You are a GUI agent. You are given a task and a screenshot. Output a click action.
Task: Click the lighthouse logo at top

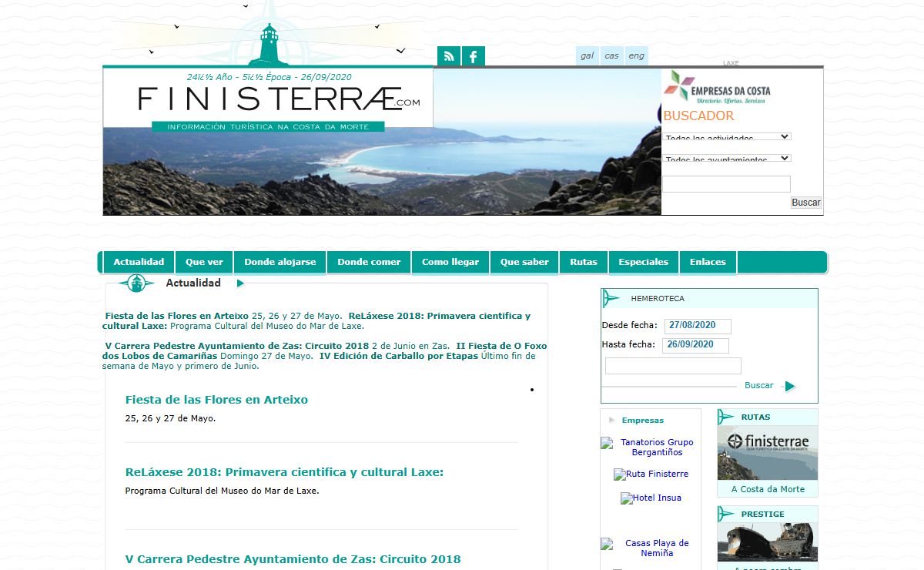coord(269,44)
